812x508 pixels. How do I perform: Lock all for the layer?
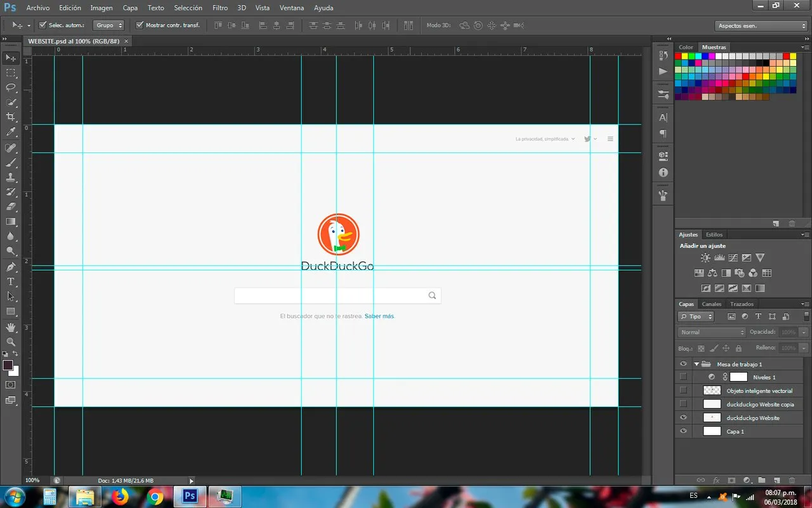738,348
